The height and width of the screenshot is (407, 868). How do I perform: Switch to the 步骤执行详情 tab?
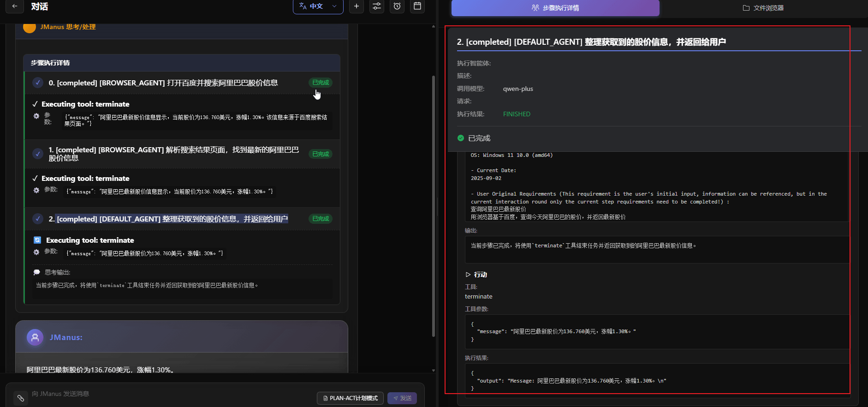[x=555, y=8]
